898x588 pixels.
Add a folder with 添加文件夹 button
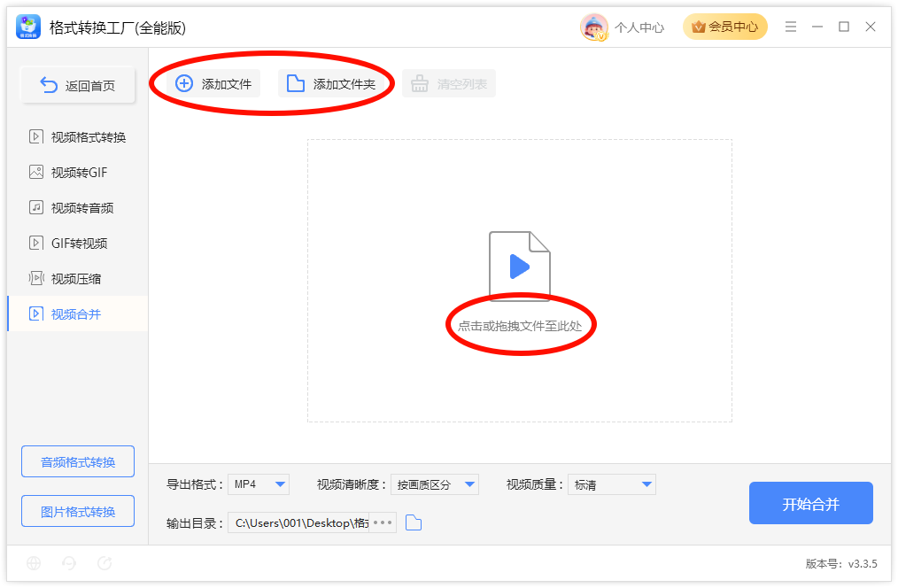tap(331, 83)
